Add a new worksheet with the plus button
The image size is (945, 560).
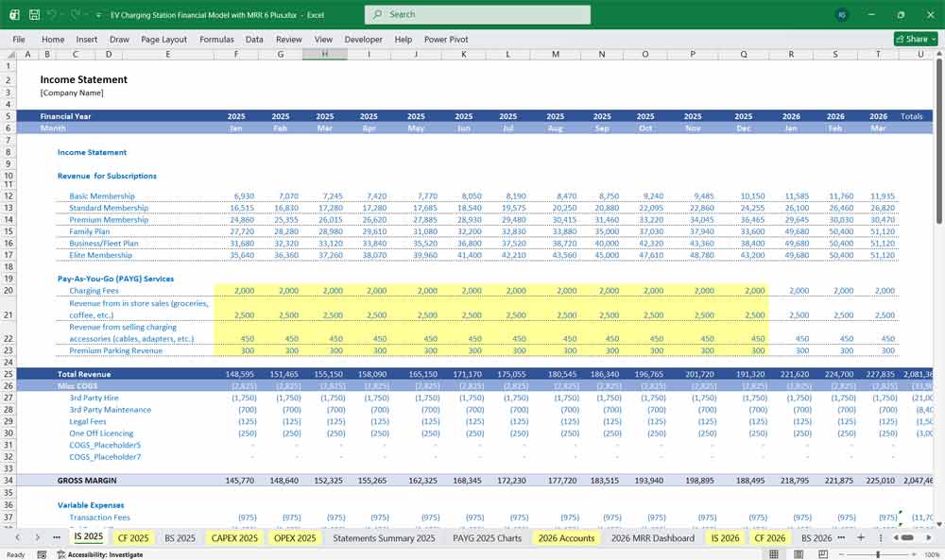pyautogui.click(x=861, y=536)
